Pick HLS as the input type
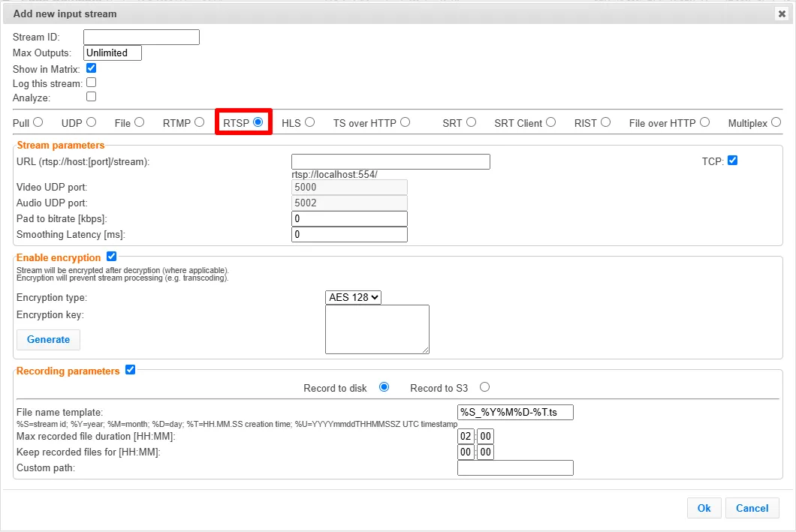The image size is (796, 532). coord(310,122)
